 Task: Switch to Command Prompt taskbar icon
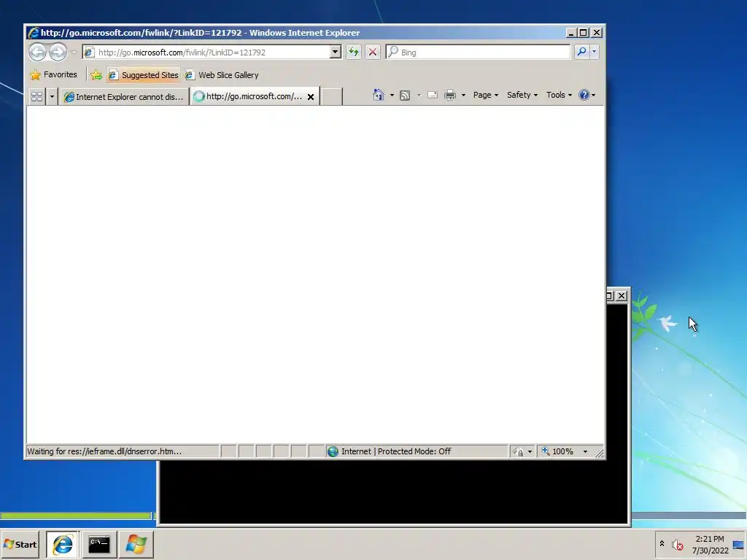click(x=99, y=544)
